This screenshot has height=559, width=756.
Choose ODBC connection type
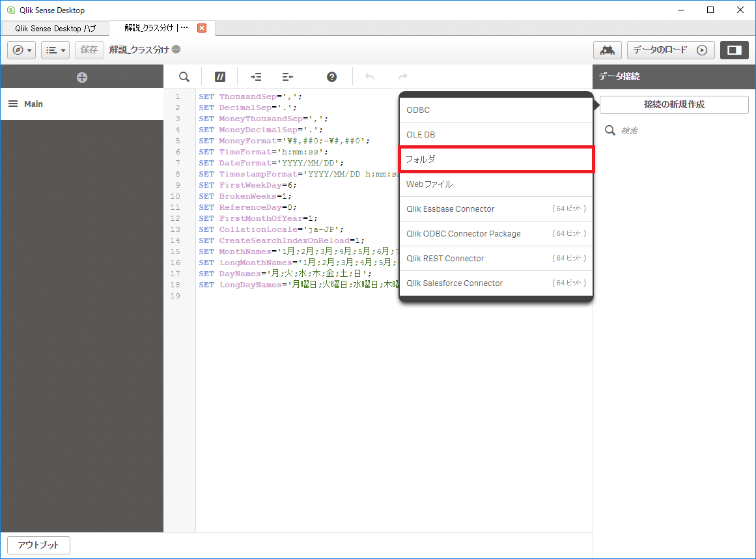click(496, 110)
